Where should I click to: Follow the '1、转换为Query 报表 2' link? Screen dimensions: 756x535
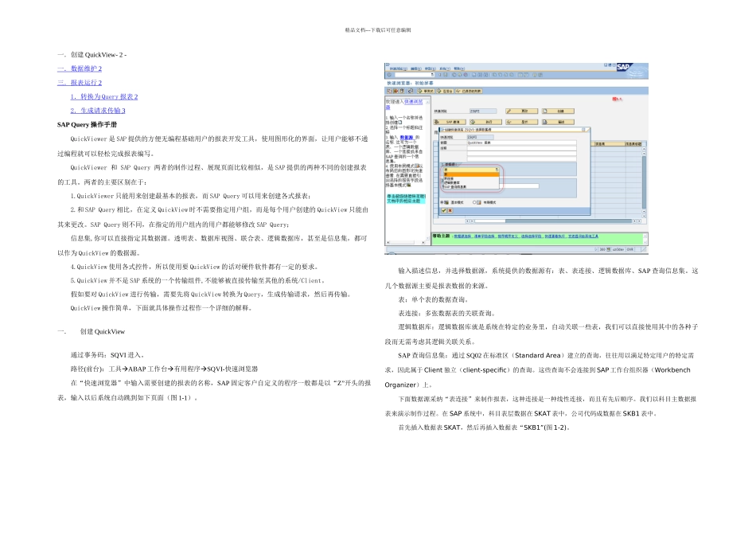click(104, 96)
